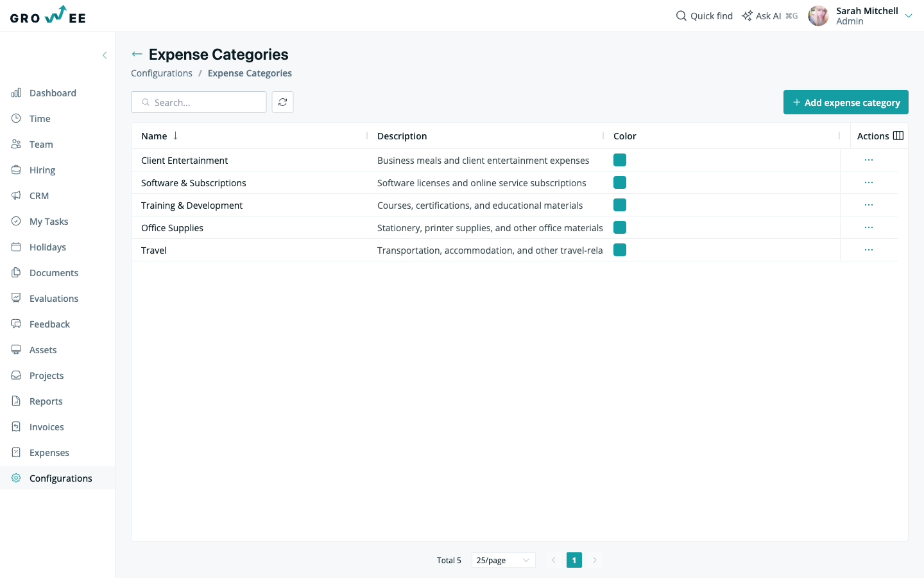Click the Reports file icon
This screenshot has height=578, width=924.
16,401
